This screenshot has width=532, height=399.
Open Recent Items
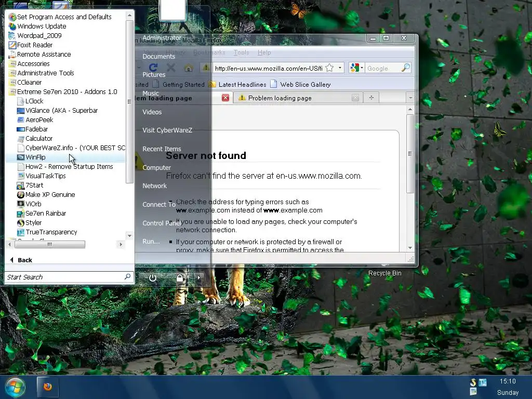pyautogui.click(x=162, y=149)
